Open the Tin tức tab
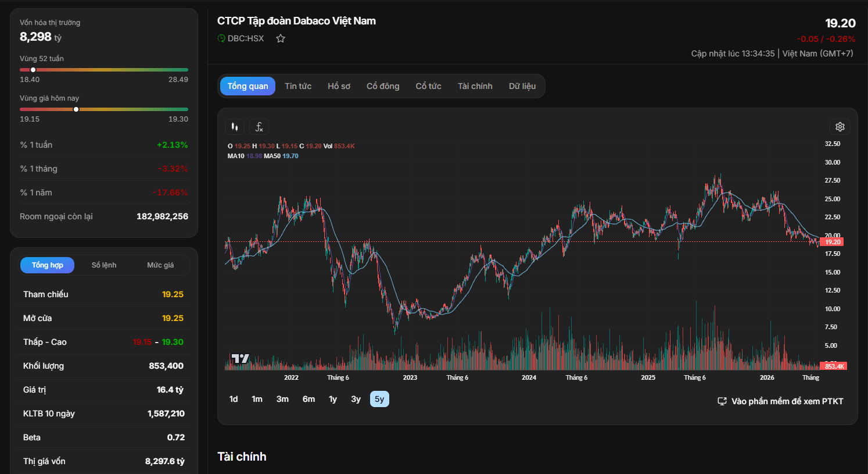Image resolution: width=868 pixels, height=474 pixels. point(298,86)
